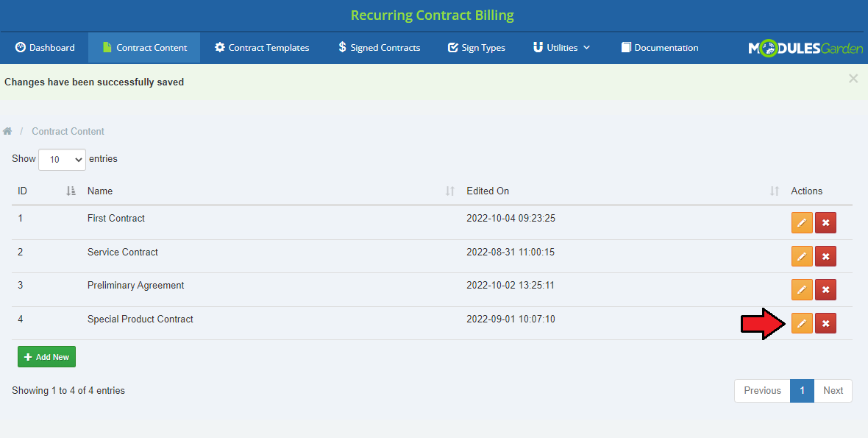
Task: Sort table by ID column
Action: pyautogui.click(x=71, y=191)
